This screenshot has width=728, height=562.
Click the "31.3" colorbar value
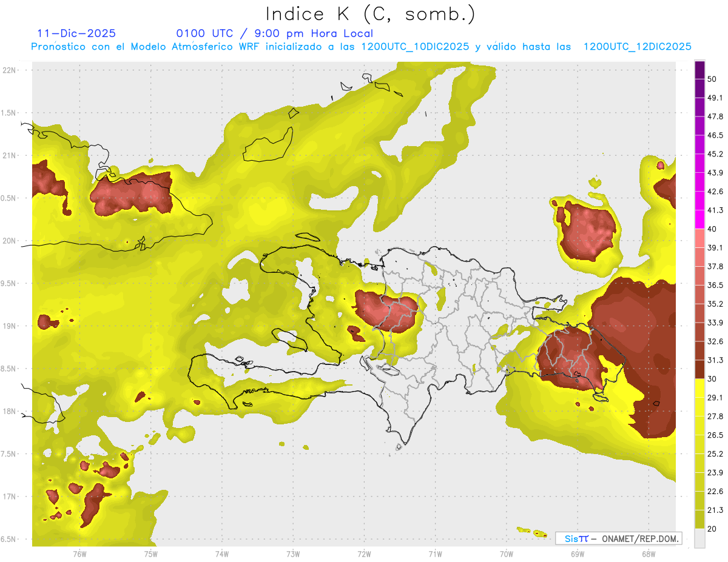[x=715, y=360]
